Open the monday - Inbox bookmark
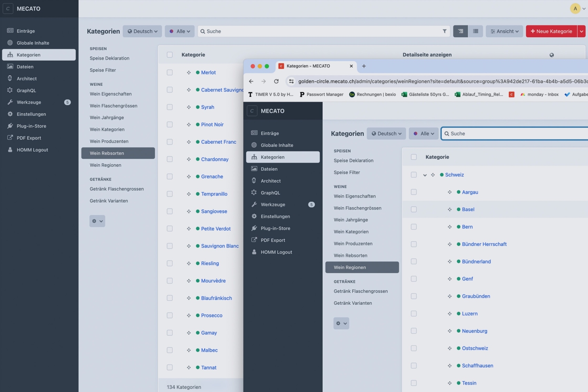This screenshot has width=588, height=392. [539, 94]
